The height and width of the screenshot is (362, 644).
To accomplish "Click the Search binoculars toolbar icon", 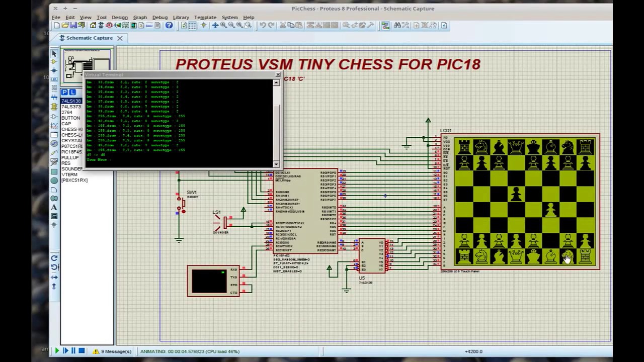I will [x=397, y=26].
